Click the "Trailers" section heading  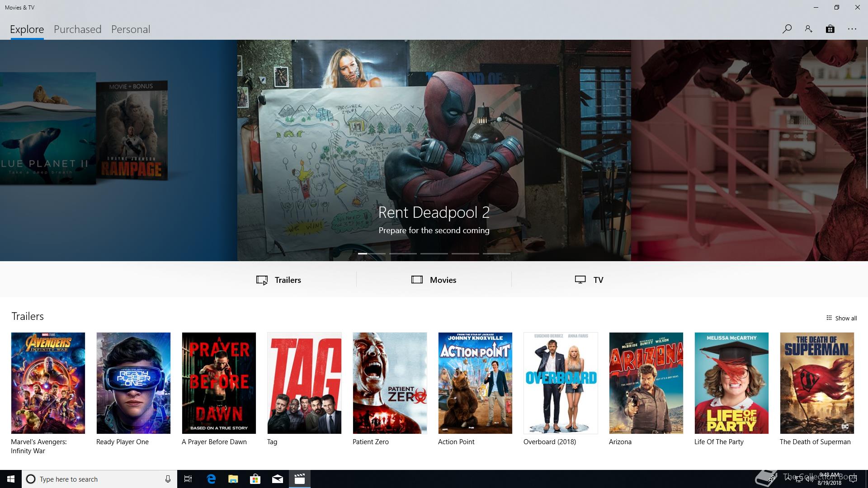(x=28, y=316)
